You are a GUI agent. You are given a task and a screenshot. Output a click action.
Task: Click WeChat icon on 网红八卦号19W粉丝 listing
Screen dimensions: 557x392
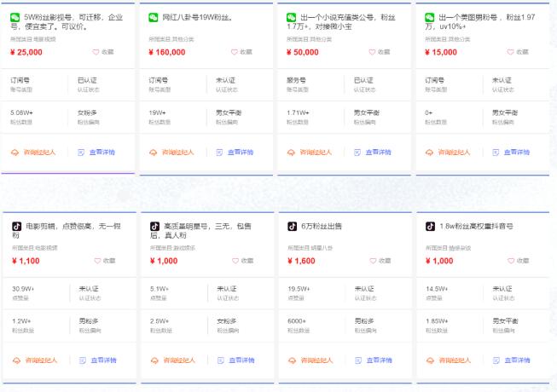point(154,17)
